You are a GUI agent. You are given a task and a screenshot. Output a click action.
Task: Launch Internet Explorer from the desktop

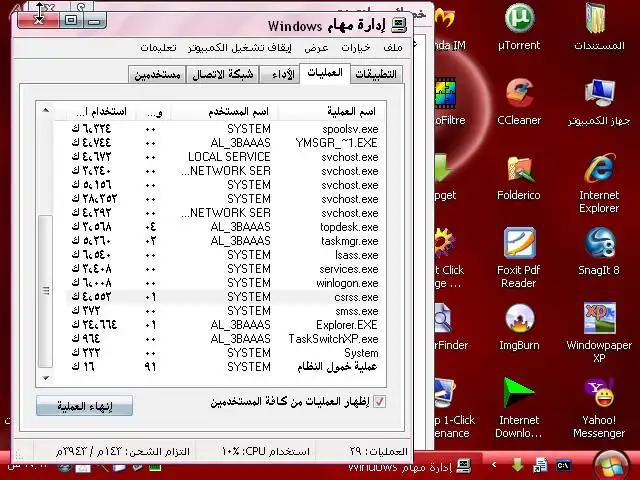tap(599, 183)
